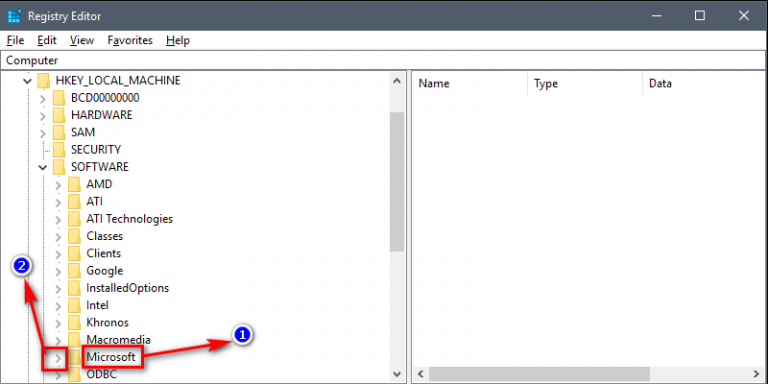
Task: Select the ATI Technologies folder icon
Action: click(74, 218)
